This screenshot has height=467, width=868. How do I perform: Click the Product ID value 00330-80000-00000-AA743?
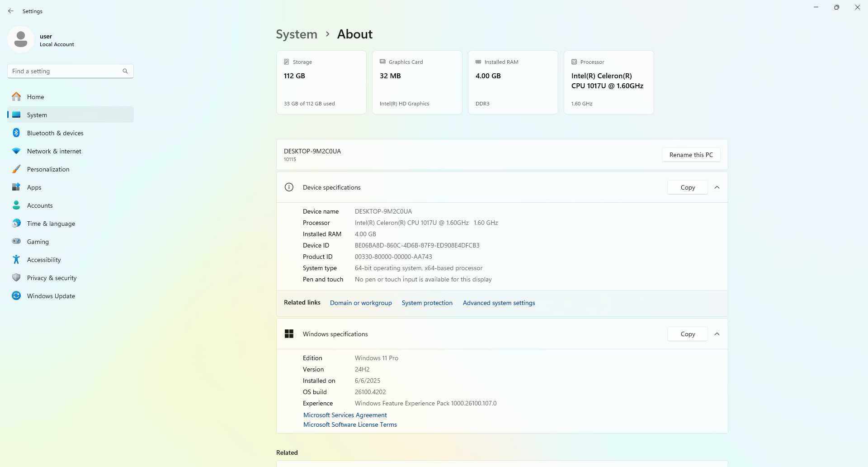(393, 257)
